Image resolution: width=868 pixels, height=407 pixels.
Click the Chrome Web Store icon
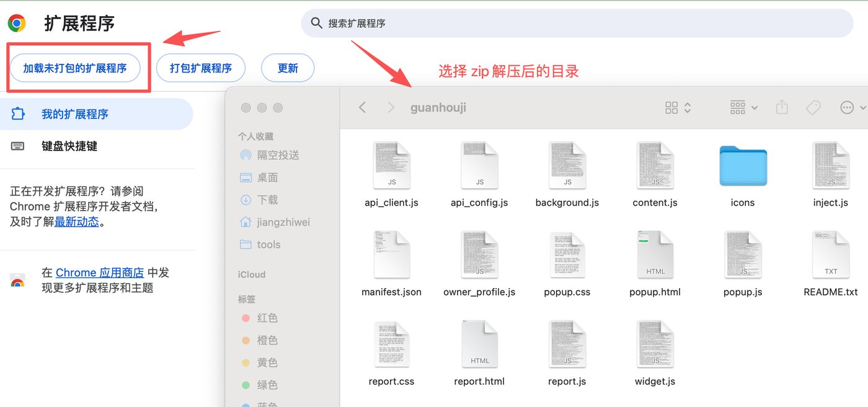coord(17,281)
